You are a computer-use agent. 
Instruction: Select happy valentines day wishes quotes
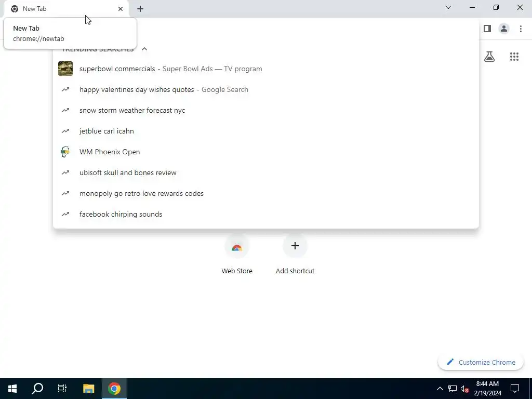pyautogui.click(x=266, y=89)
